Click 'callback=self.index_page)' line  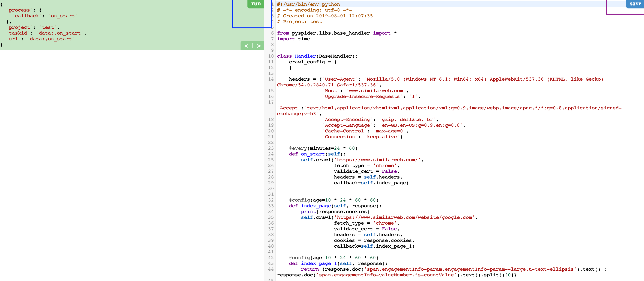tap(371, 183)
